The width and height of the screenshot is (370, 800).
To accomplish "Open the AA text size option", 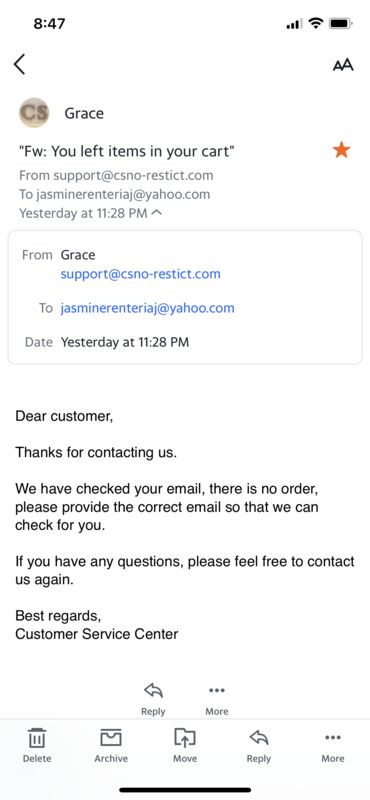I will (x=343, y=65).
